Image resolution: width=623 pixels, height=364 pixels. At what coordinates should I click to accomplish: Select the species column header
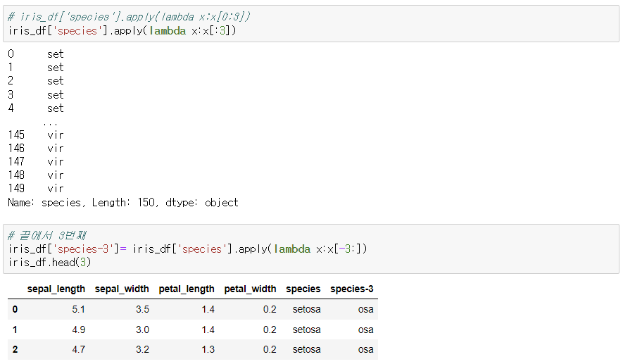click(303, 289)
